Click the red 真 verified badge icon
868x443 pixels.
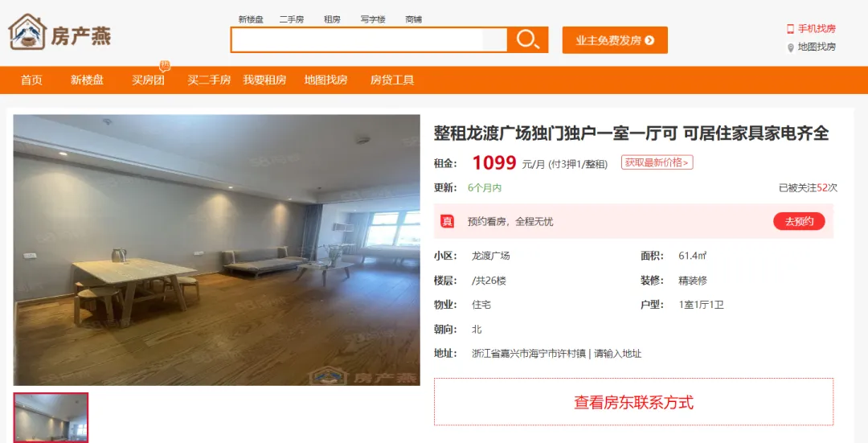tap(447, 222)
